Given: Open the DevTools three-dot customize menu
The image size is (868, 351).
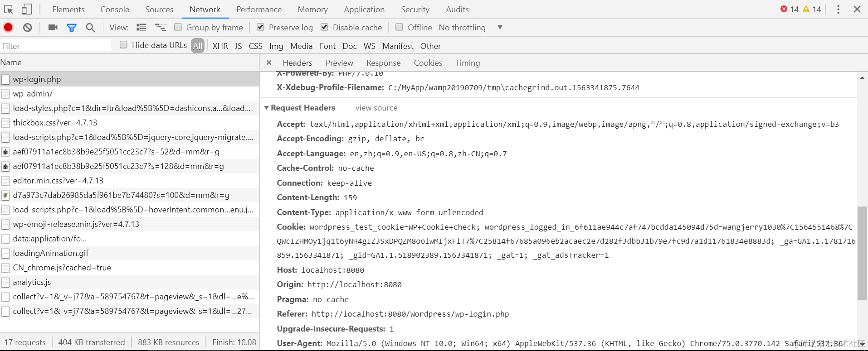Looking at the screenshot, I should pos(838,9).
